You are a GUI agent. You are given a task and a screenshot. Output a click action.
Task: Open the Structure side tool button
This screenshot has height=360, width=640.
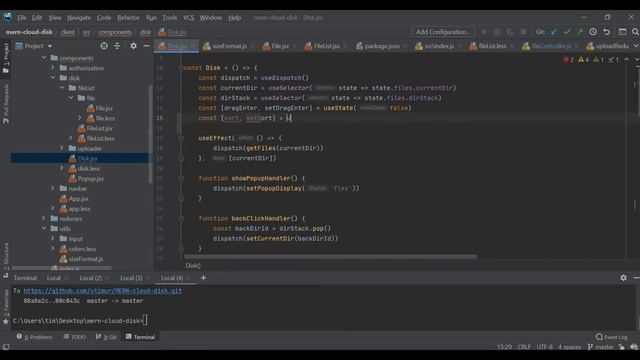click(6, 260)
